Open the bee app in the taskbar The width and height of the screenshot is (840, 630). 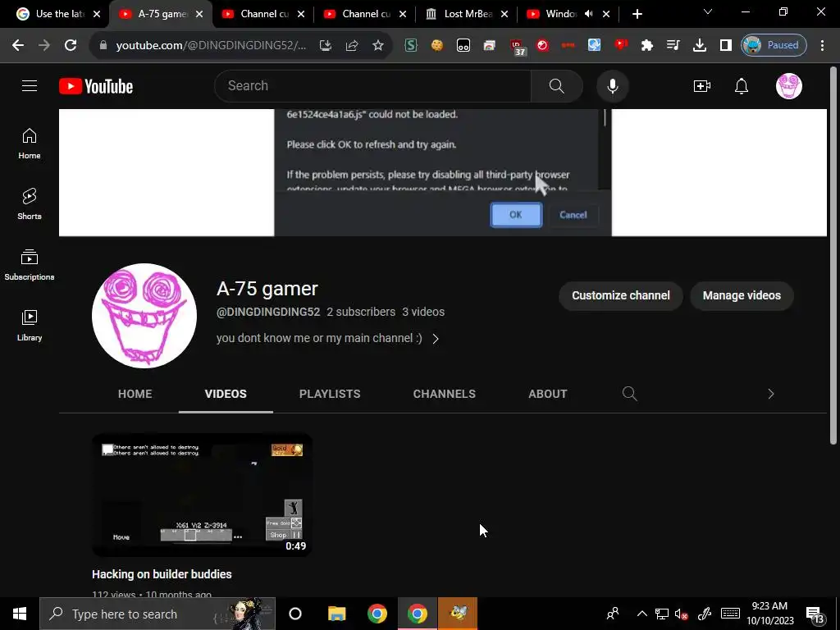(x=458, y=614)
